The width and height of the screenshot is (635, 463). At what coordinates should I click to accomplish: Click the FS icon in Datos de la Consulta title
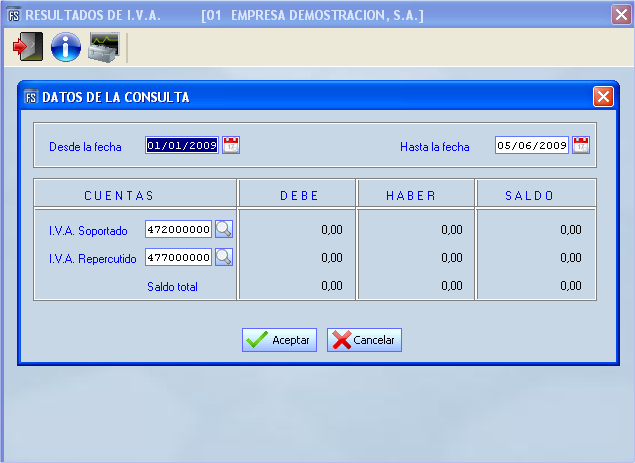(x=31, y=97)
